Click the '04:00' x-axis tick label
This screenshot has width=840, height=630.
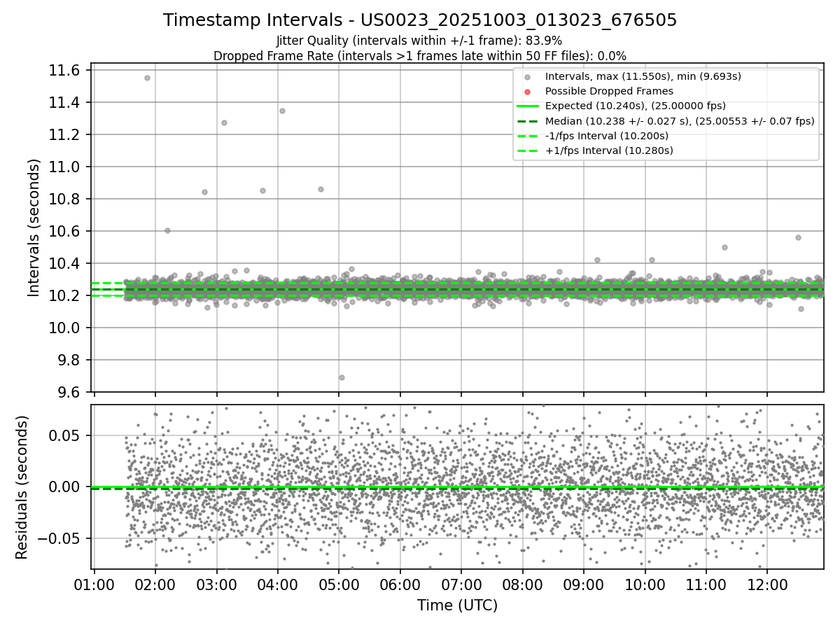277,584
